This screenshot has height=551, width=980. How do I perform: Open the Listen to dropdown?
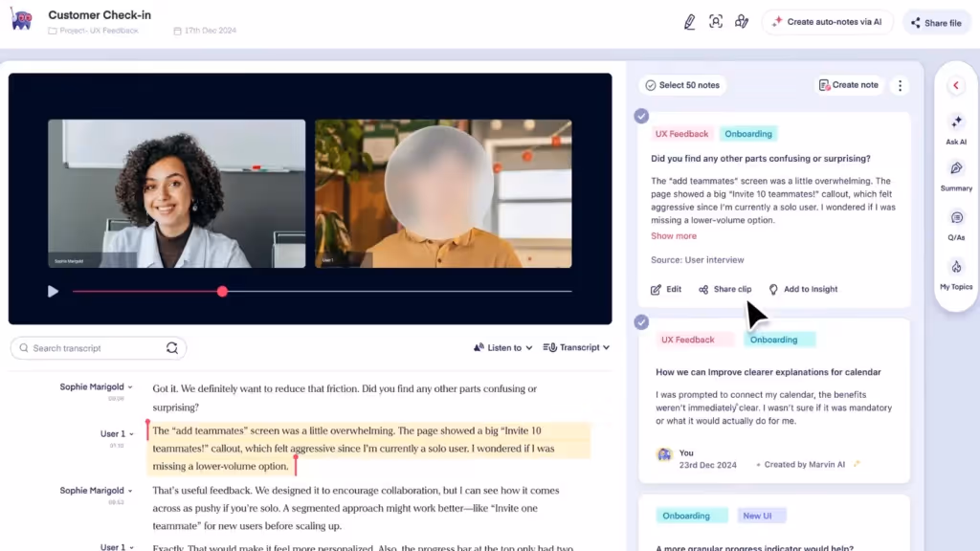502,347
